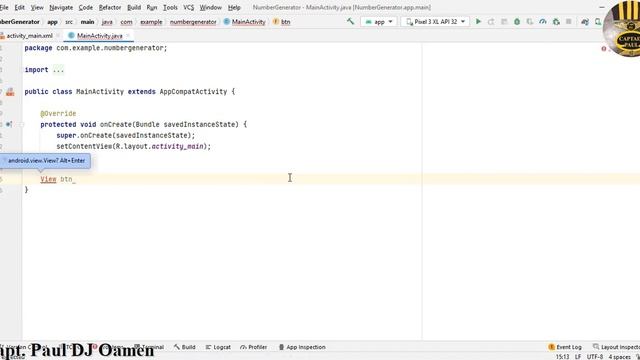The width and height of the screenshot is (640, 360).
Task: Click the 'app' breadcrumb
Action: pyautogui.click(x=52, y=22)
